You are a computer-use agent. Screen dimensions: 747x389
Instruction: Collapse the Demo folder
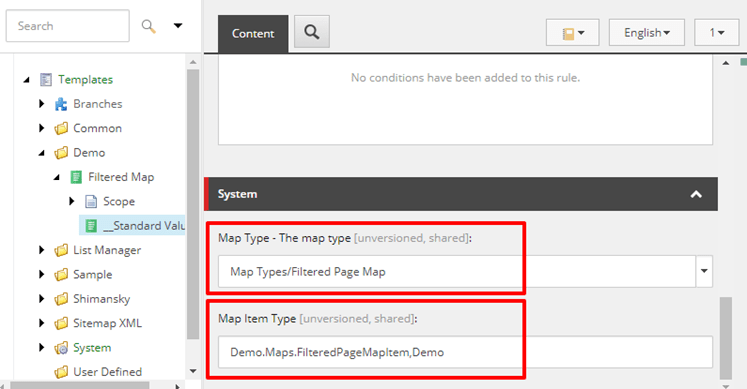pos(42,153)
